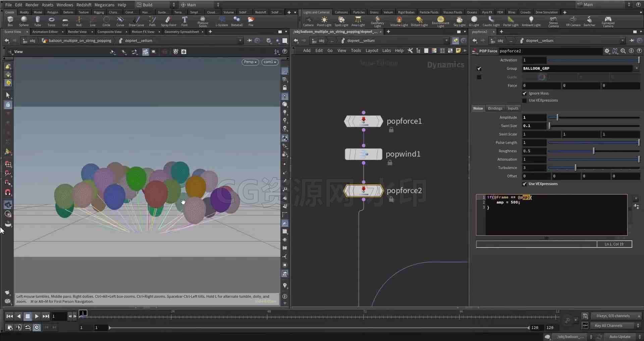Screen dimensions: 644x341
Task: Select the popforce2 node
Action: 364,190
